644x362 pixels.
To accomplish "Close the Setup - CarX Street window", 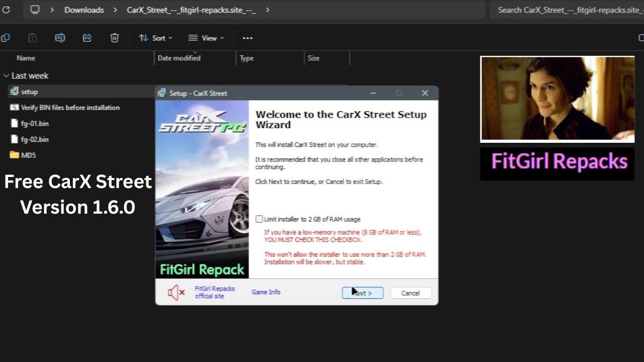I will click(425, 93).
